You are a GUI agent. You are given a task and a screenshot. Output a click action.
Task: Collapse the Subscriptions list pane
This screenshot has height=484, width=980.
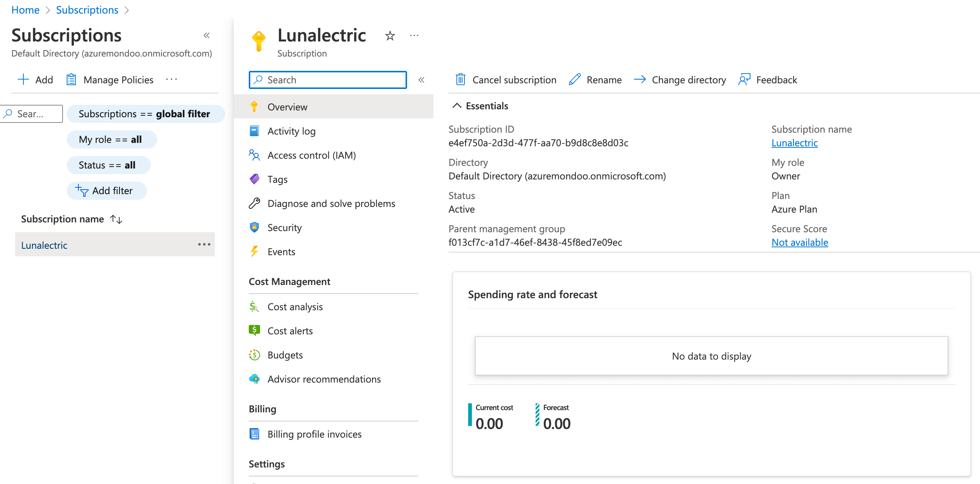207,35
